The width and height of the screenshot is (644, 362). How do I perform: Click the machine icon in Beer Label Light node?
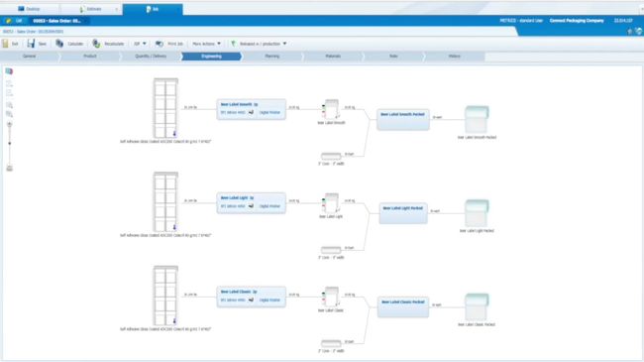(251, 206)
